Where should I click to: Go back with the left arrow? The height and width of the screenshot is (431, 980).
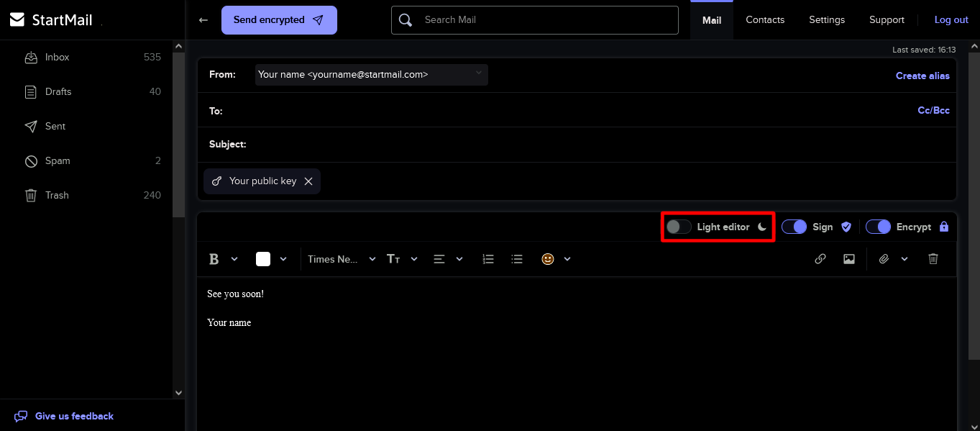tap(203, 20)
